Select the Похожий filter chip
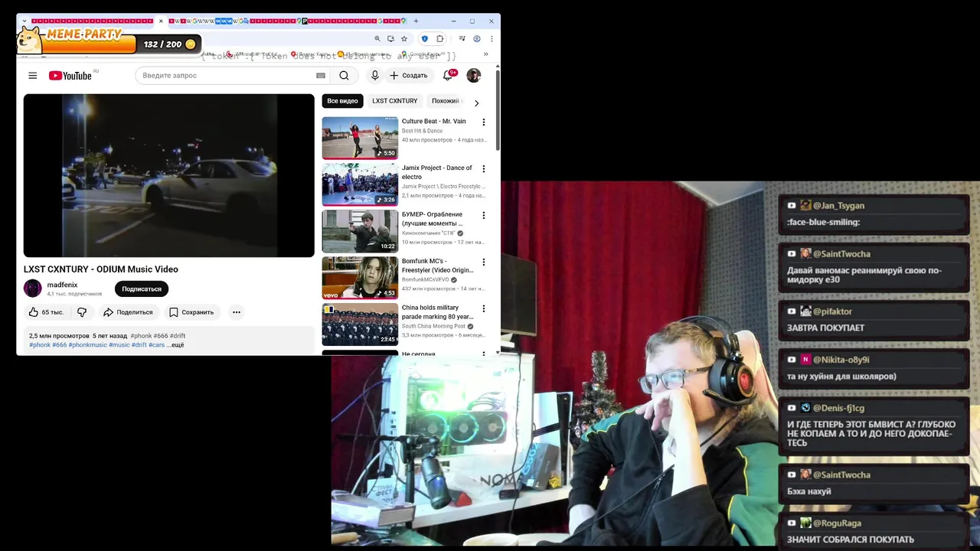The image size is (980, 551). point(446,101)
